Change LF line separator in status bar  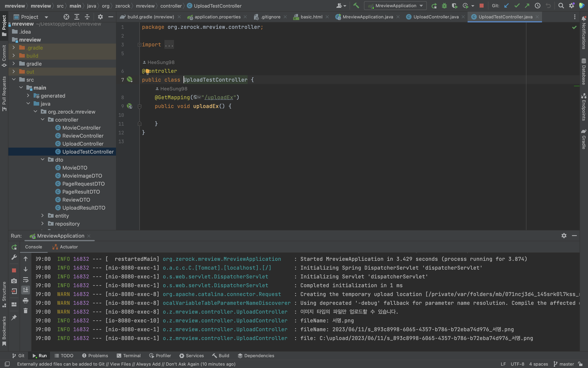(x=503, y=364)
